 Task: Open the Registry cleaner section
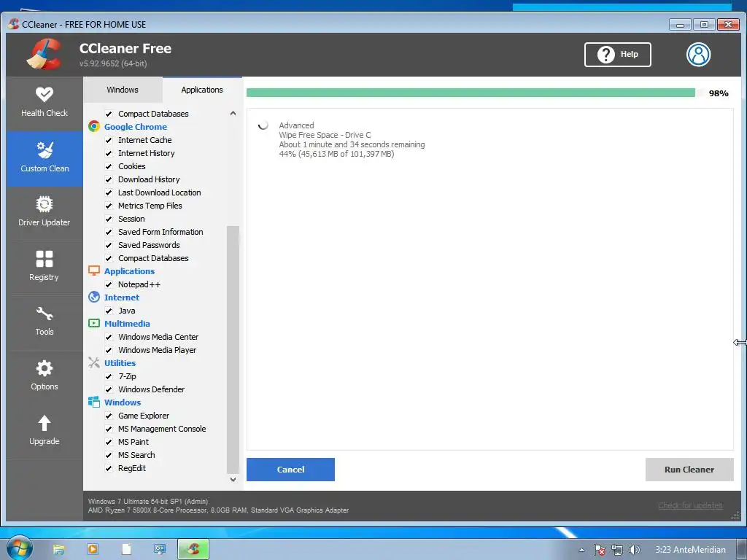44,267
